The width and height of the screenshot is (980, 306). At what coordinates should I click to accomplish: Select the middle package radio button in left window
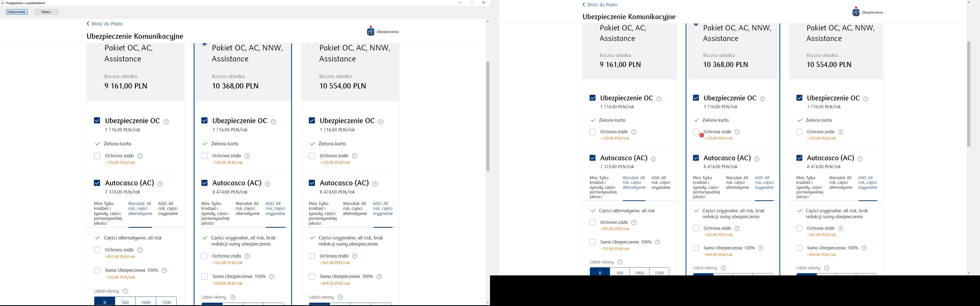point(204,44)
